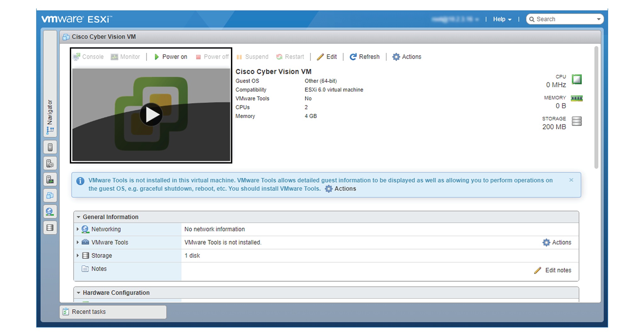Open the Manage icon in the sidebar
This screenshot has width=644, height=336.
[50, 163]
